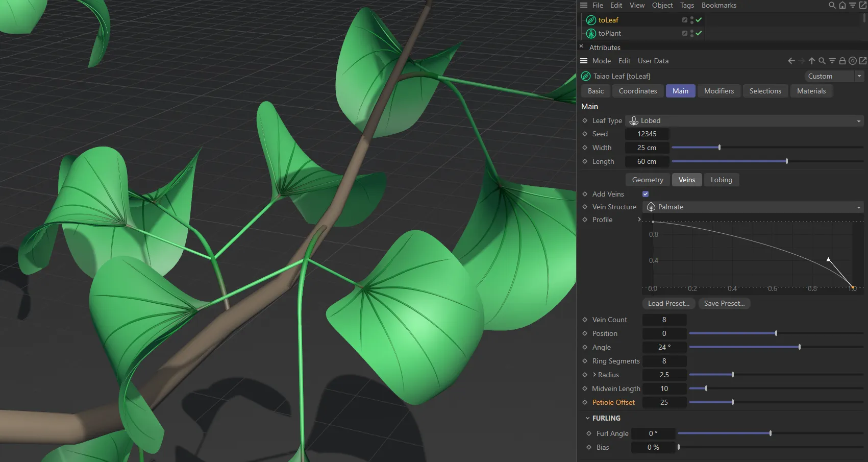868x462 pixels.
Task: Open the Vein Structure Palmate dropdown
Action: tap(859, 207)
